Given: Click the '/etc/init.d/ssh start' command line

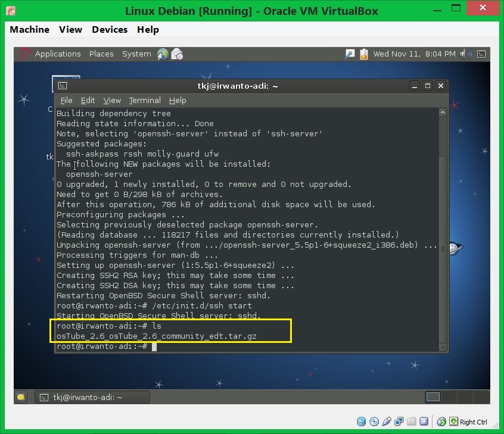Looking at the screenshot, I should tap(154, 305).
